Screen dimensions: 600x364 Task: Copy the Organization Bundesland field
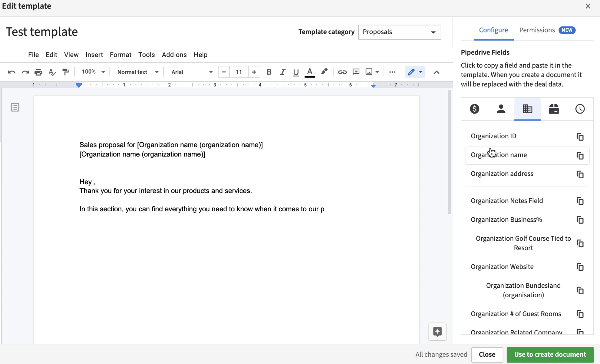pos(580,290)
